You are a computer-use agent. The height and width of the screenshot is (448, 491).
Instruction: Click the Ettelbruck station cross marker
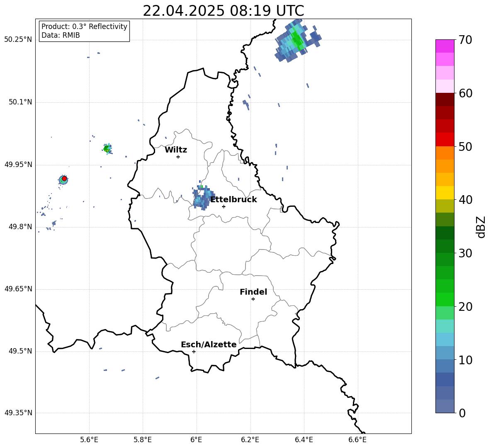pyautogui.click(x=224, y=206)
